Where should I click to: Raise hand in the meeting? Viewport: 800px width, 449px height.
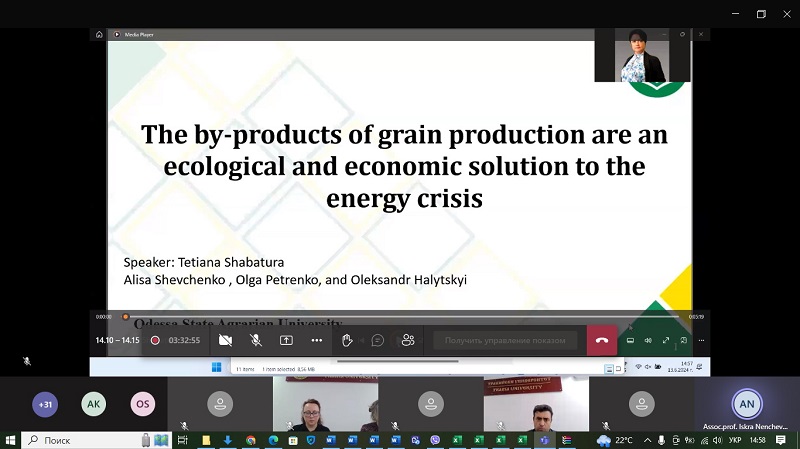pyautogui.click(x=347, y=340)
